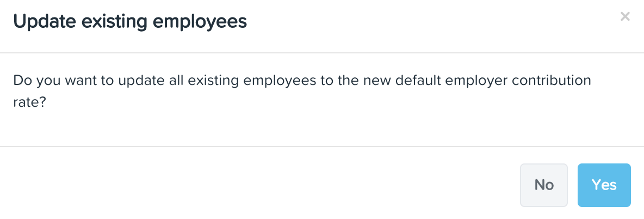
Task: Click the question text about contribution rate
Action: pos(302,91)
